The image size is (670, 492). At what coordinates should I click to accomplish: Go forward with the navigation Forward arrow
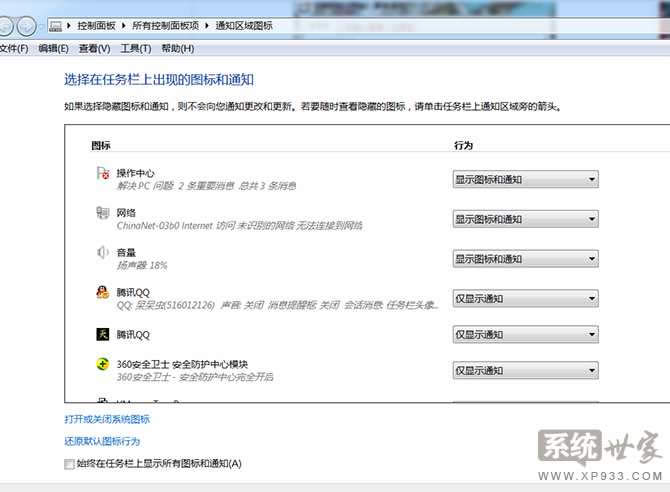pos(26,27)
